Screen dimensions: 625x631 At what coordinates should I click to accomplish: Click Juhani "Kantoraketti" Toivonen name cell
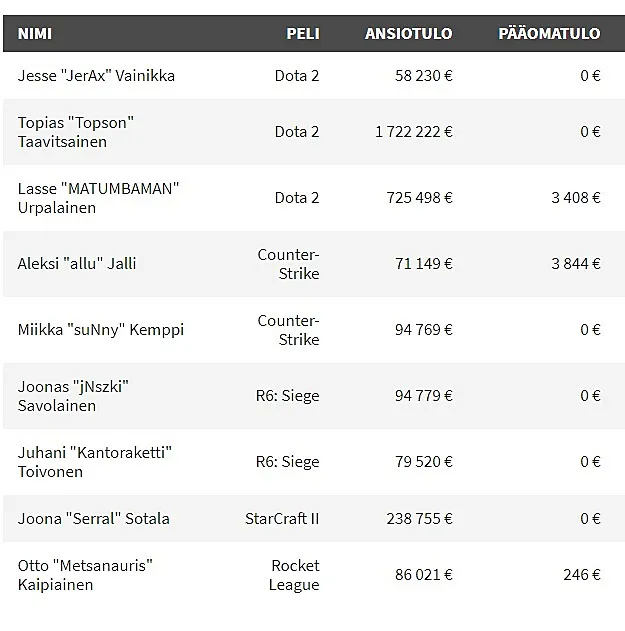tap(95, 462)
